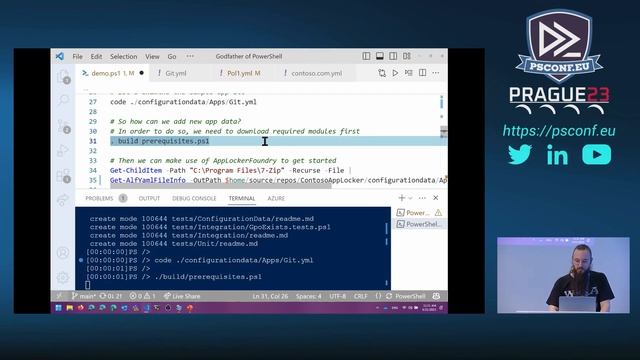This screenshot has width=640, height=360.
Task: Switch to the demo.ps1 editor tab
Action: pyautogui.click(x=113, y=73)
